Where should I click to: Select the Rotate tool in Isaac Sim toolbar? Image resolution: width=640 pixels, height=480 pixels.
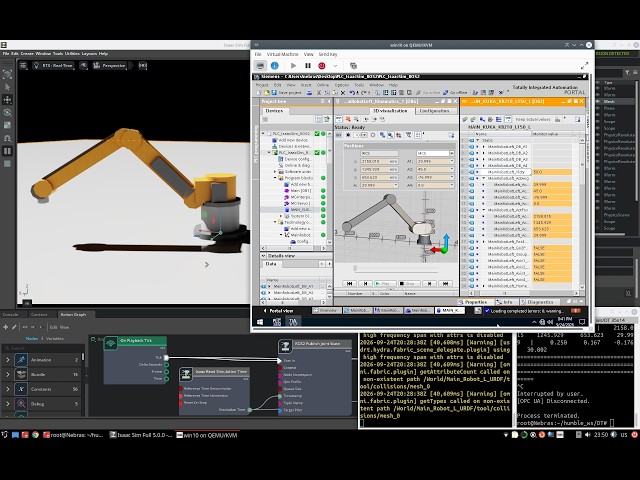7,113
